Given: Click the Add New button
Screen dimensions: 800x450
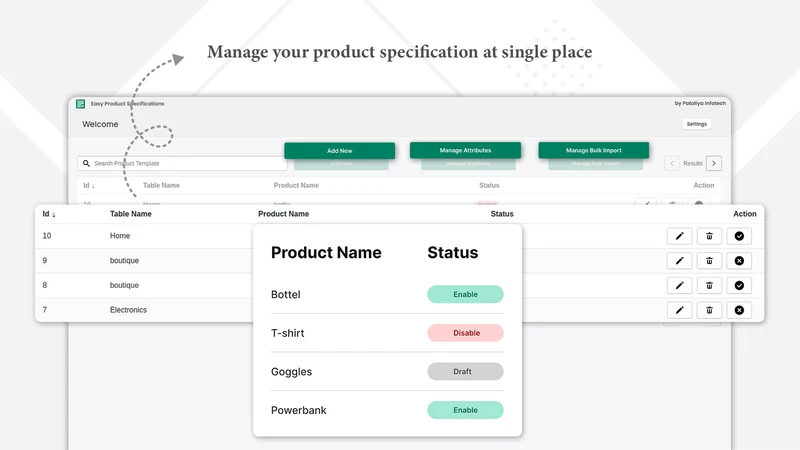Looking at the screenshot, I should pos(339,151).
